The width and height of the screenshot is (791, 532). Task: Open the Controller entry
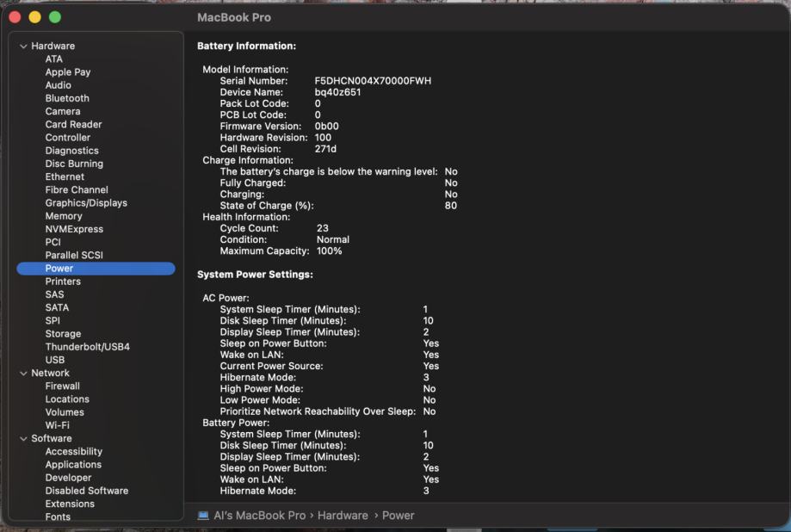(68, 138)
